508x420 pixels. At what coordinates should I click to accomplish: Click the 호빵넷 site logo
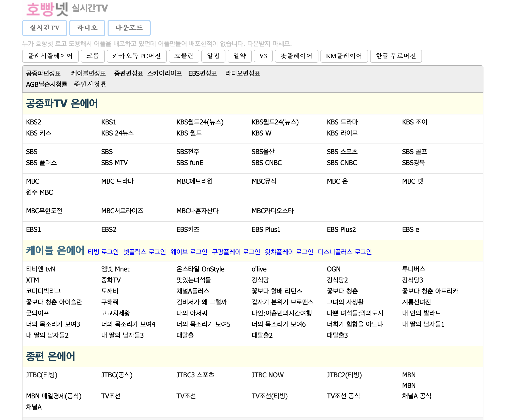47,9
